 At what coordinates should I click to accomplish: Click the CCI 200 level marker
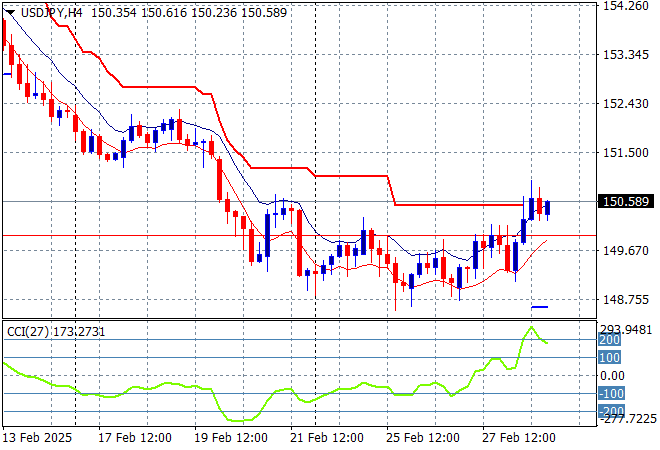[607, 340]
